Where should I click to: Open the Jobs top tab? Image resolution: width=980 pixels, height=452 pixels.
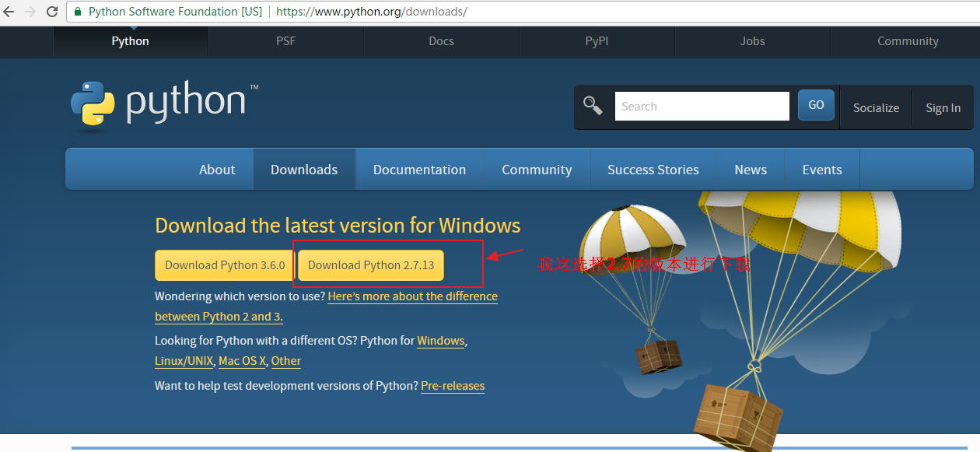752,41
